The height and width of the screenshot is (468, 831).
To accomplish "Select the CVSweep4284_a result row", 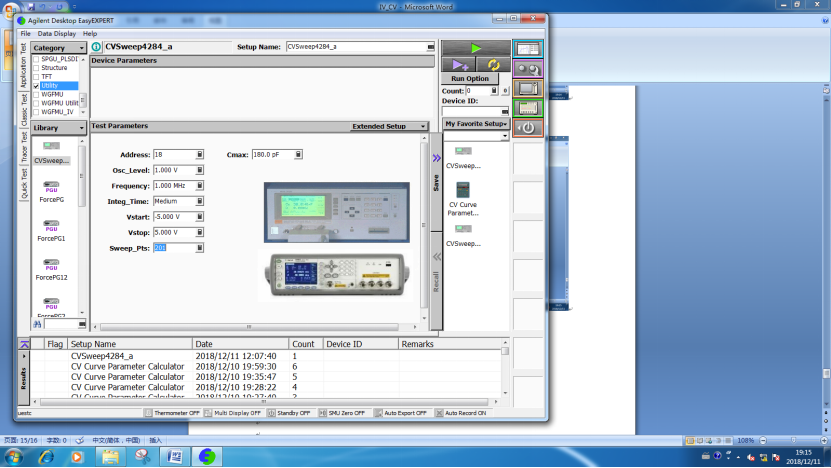I will [265, 356].
